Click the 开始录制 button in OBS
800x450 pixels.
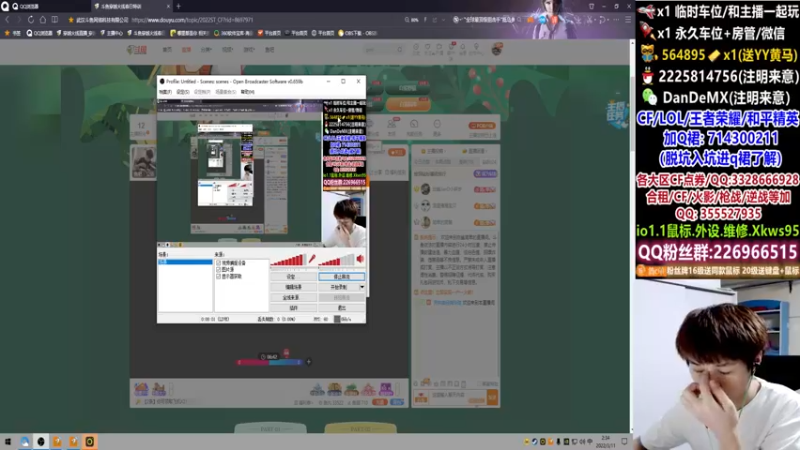point(339,287)
